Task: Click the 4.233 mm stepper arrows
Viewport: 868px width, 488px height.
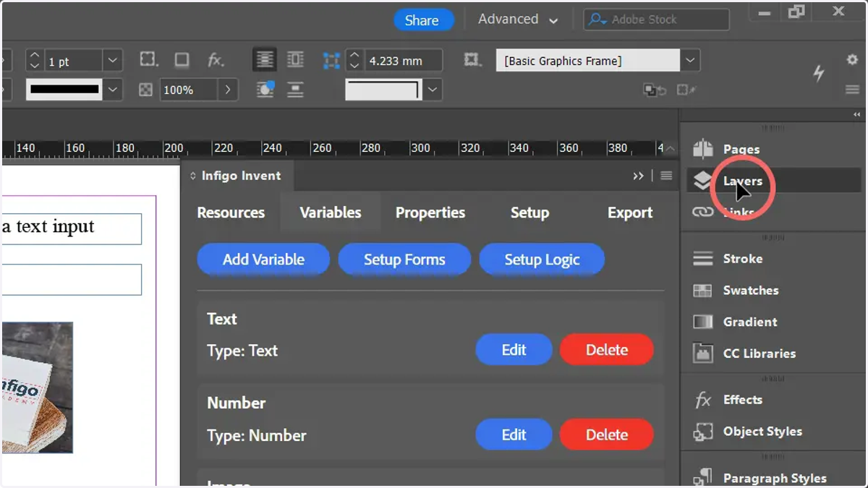Action: click(354, 61)
